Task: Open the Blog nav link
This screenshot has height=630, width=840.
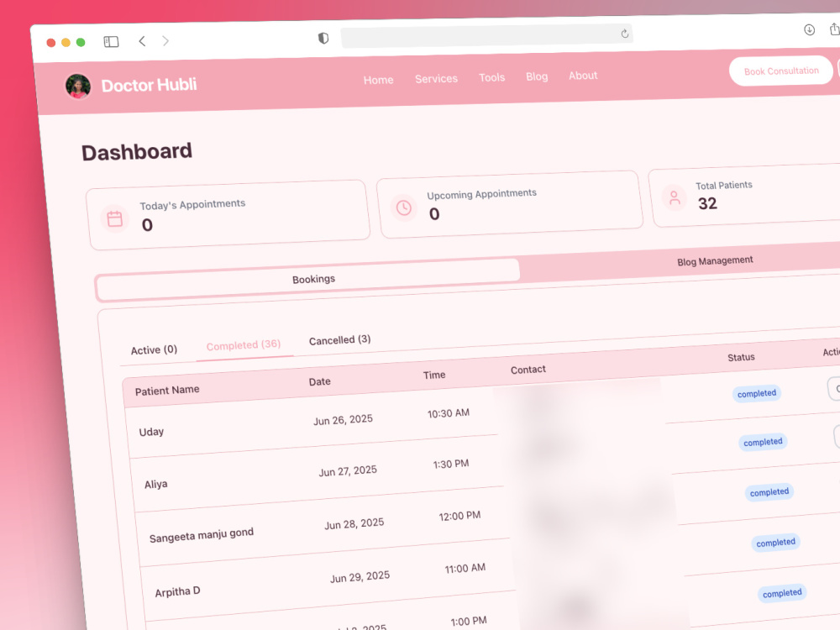Action: point(537,76)
